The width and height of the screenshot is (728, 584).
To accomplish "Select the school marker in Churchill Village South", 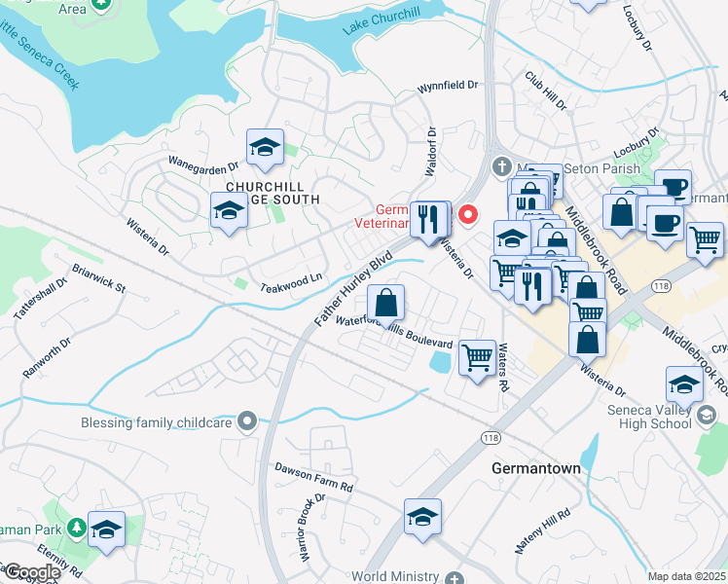I will pyautogui.click(x=229, y=210).
